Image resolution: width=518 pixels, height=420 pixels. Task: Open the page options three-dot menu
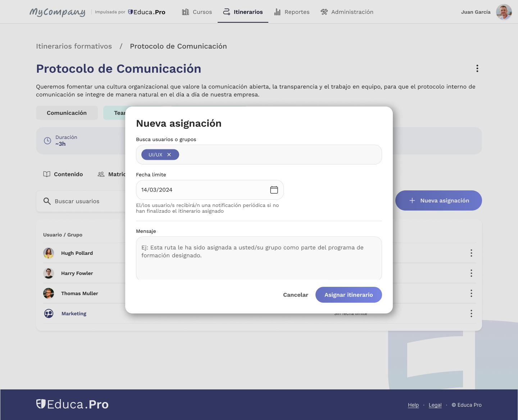(477, 68)
